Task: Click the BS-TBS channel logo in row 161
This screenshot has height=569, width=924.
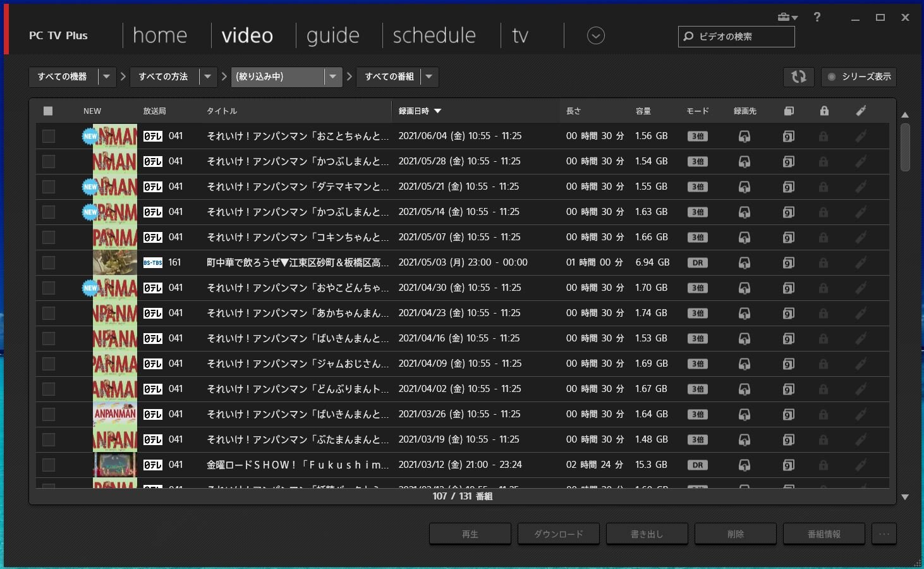Action: click(x=152, y=262)
